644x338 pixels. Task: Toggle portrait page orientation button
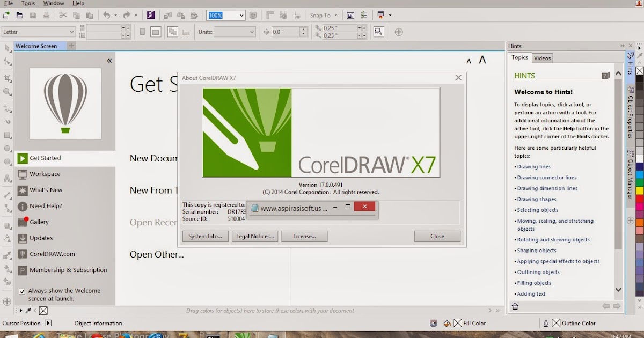coord(142,32)
